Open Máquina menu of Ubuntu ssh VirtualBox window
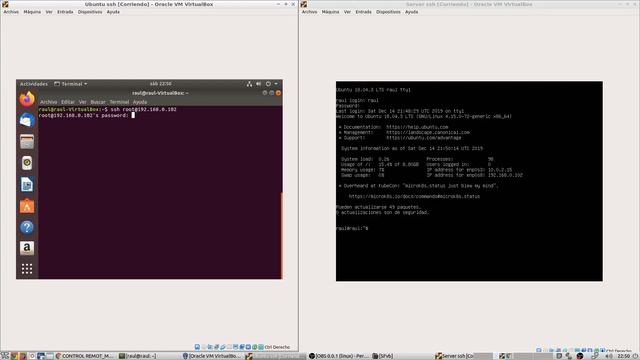The height and width of the screenshot is (360, 640). (32, 12)
